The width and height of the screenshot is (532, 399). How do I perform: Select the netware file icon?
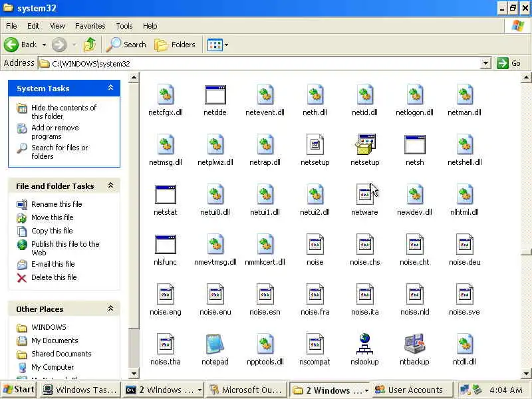(x=364, y=194)
